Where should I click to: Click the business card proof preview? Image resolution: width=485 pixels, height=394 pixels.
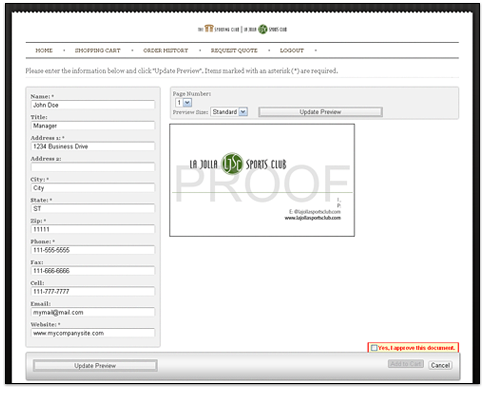(262, 180)
